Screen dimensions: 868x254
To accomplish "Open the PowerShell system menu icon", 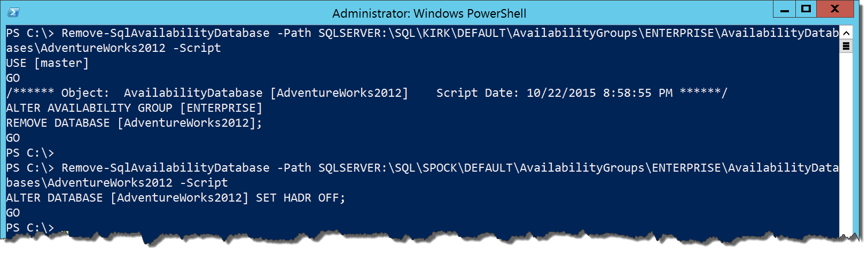I will click(13, 12).
